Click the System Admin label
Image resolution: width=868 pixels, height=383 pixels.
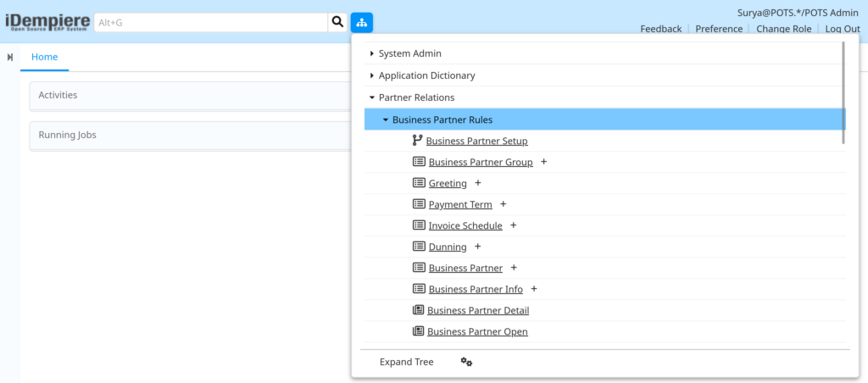click(409, 53)
